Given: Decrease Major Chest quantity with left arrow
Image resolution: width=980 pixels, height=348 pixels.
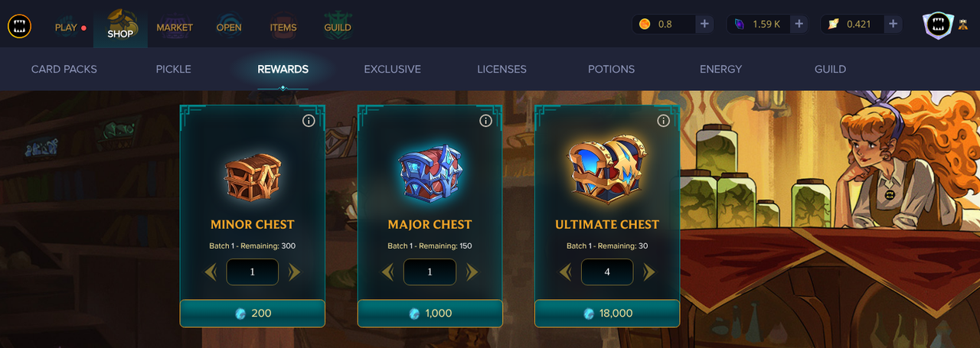Looking at the screenshot, I should 387,272.
